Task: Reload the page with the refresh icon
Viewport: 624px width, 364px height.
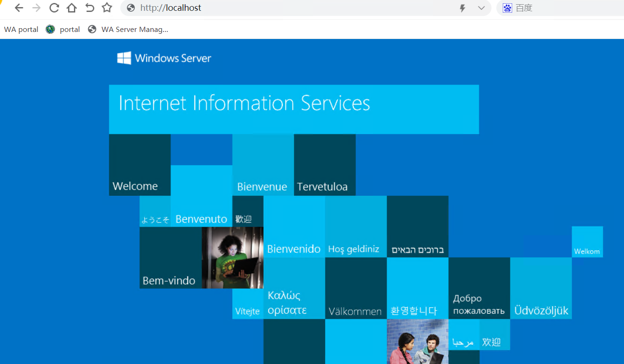Action: pos(54,8)
